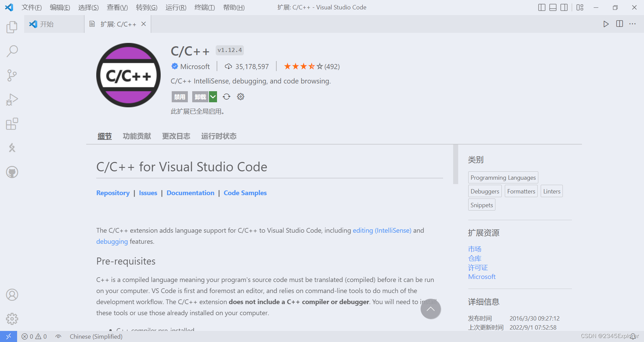Image resolution: width=644 pixels, height=342 pixels.
Task: Open the Accounts menu icon
Action: [x=12, y=295]
